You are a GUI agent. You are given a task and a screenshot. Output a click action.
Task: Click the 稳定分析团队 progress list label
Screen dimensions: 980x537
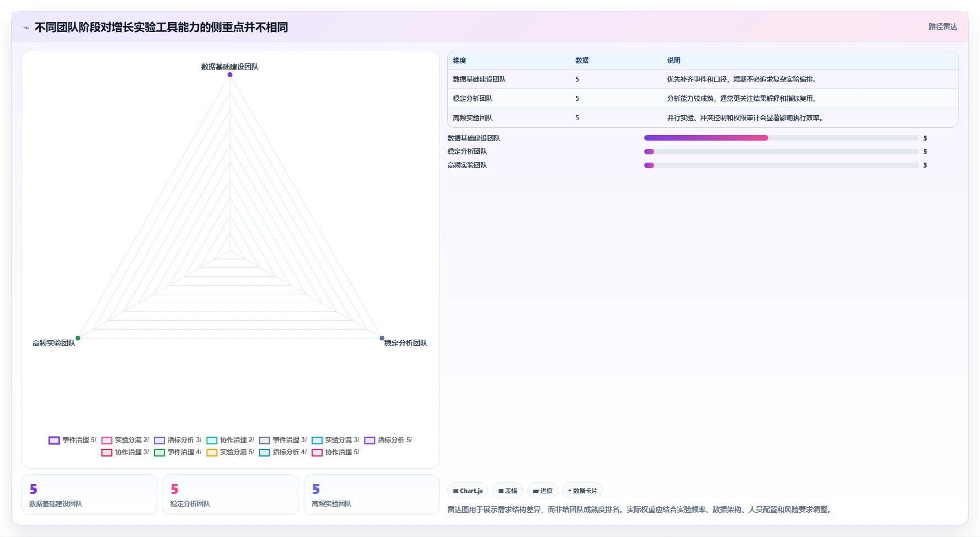[x=467, y=152]
